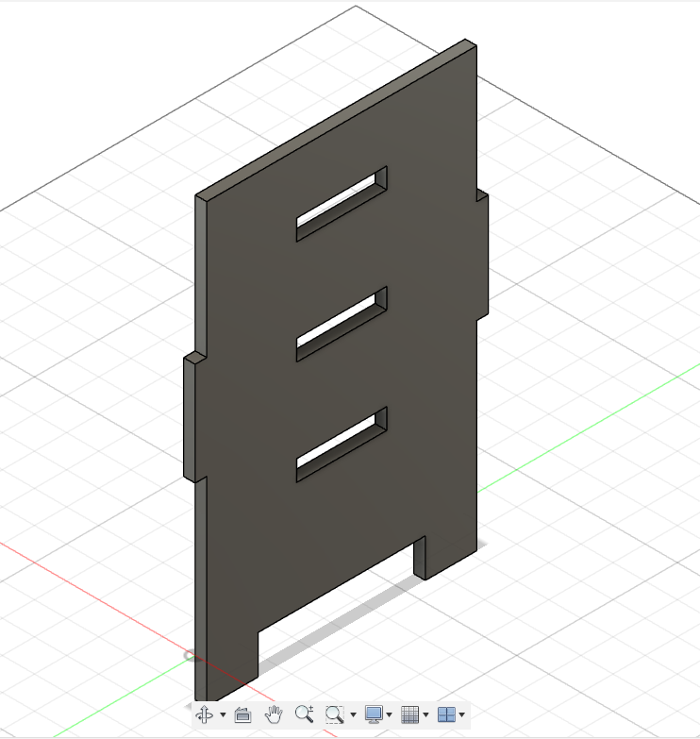
Task: Select the middle rectangular slot cutout
Action: [x=342, y=324]
